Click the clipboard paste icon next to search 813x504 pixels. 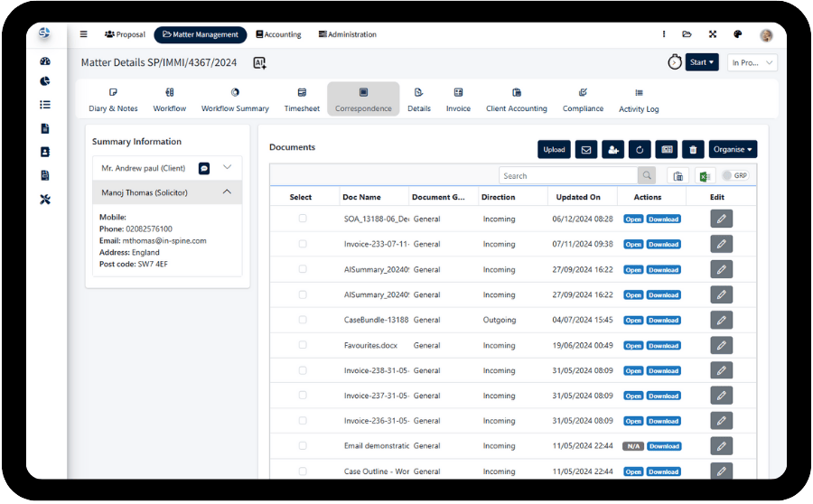click(x=677, y=176)
